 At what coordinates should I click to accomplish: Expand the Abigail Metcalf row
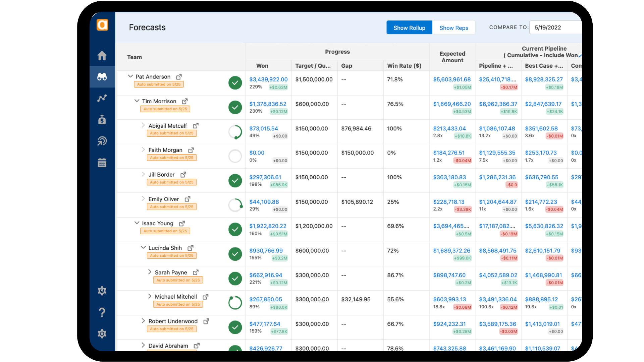pos(143,125)
